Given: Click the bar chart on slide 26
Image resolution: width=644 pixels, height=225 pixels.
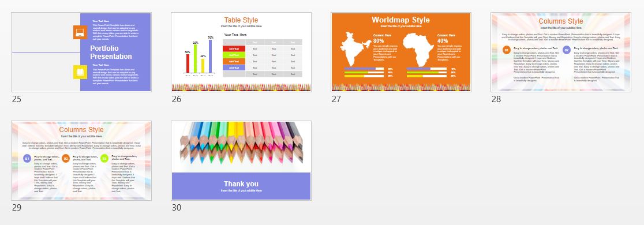Looking at the screenshot, I should click(199, 57).
